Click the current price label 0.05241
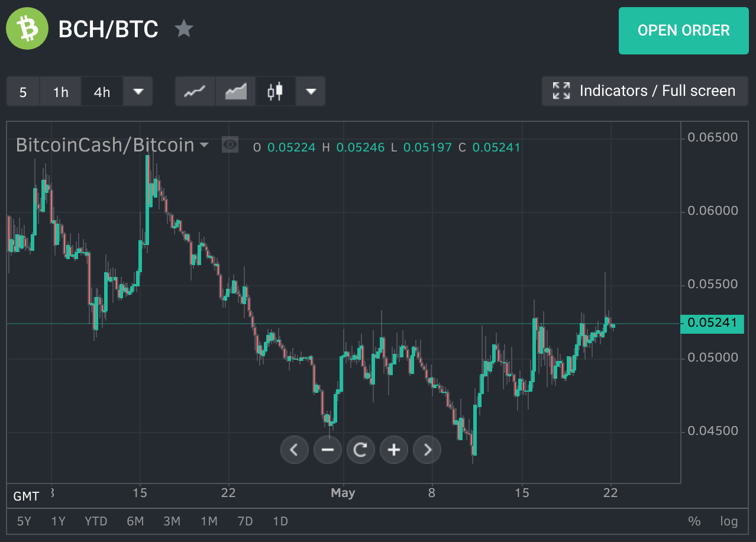This screenshot has height=542, width=756. [x=712, y=323]
